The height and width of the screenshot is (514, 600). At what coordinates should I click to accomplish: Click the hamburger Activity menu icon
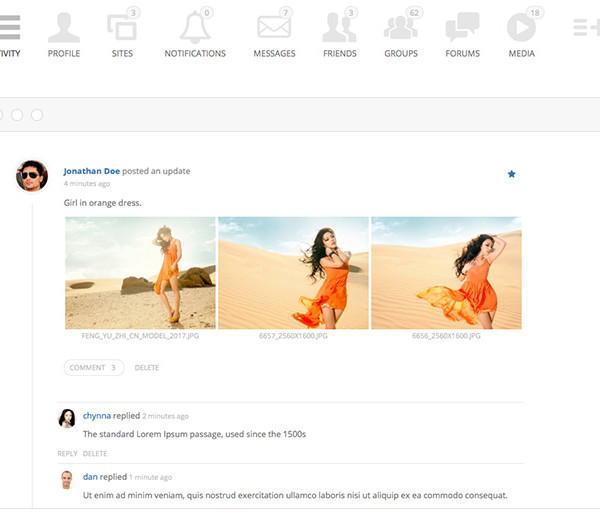(9, 28)
